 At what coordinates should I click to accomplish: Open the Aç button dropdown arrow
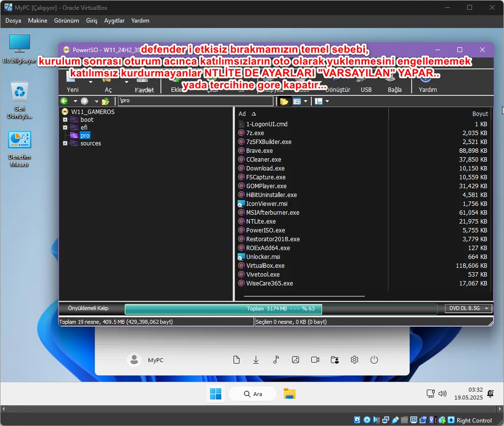[127, 82]
